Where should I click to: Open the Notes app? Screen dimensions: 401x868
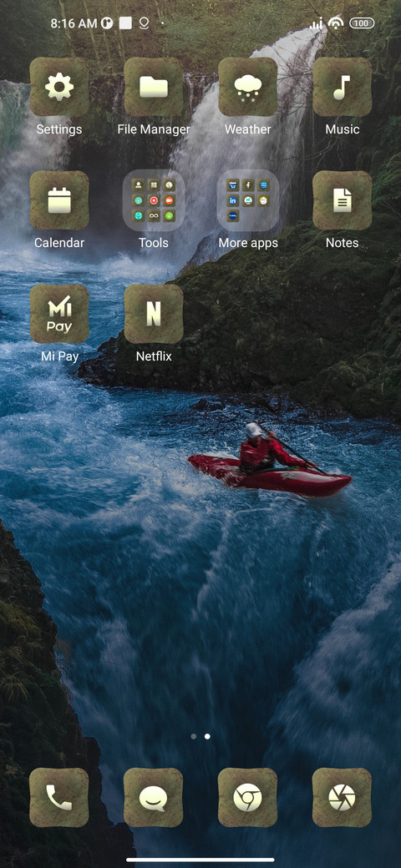[x=343, y=200]
